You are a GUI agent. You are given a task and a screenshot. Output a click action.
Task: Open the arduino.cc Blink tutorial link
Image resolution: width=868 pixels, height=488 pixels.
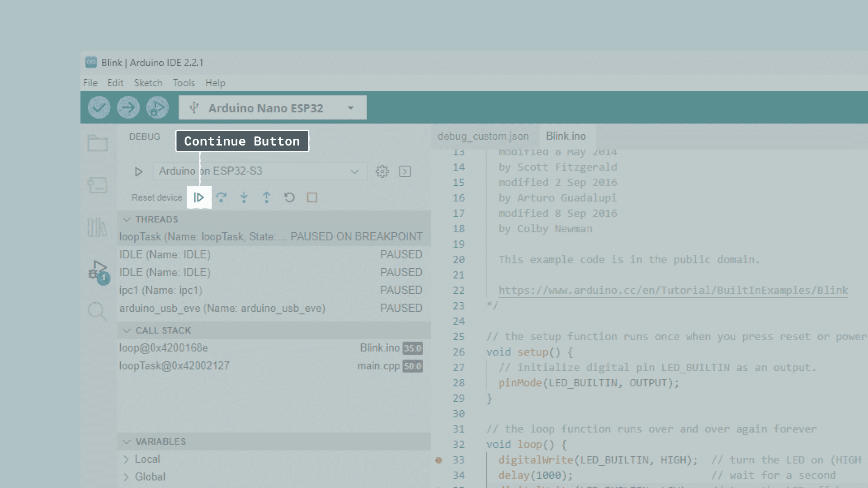(x=673, y=290)
